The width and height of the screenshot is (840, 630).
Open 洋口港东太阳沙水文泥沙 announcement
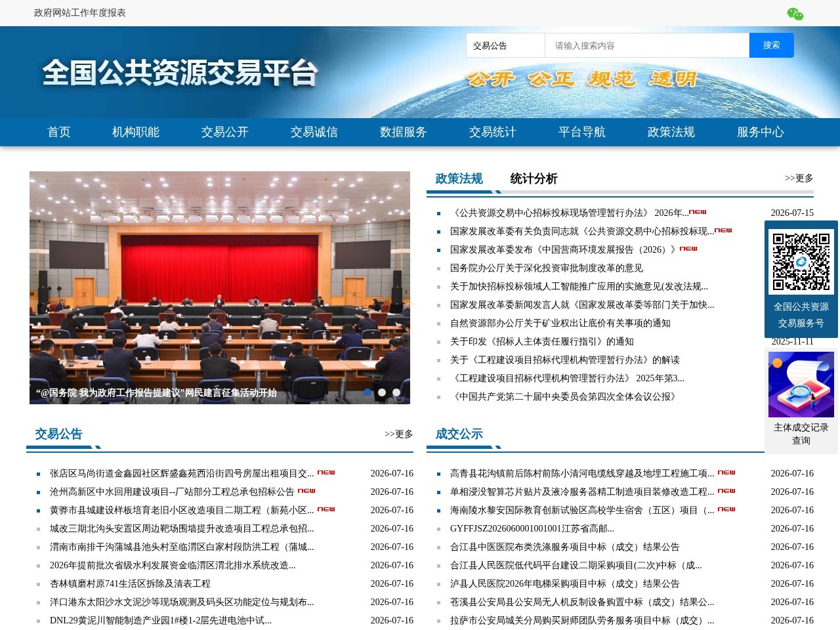(182, 602)
